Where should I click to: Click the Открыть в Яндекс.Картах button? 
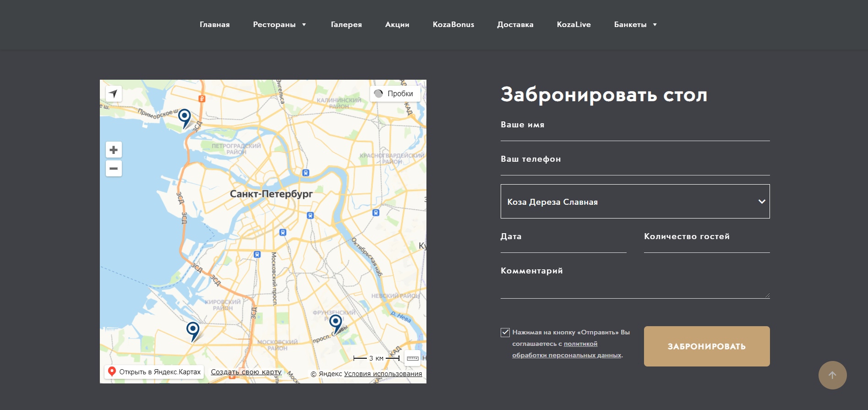[x=154, y=372]
